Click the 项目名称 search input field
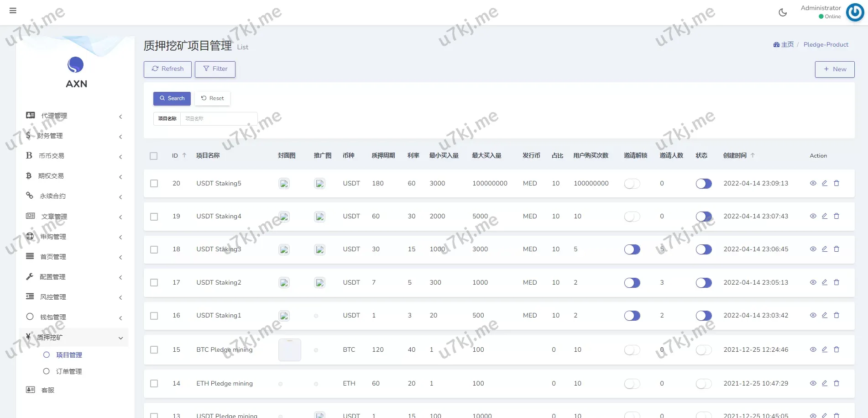The height and width of the screenshot is (418, 868). click(219, 118)
